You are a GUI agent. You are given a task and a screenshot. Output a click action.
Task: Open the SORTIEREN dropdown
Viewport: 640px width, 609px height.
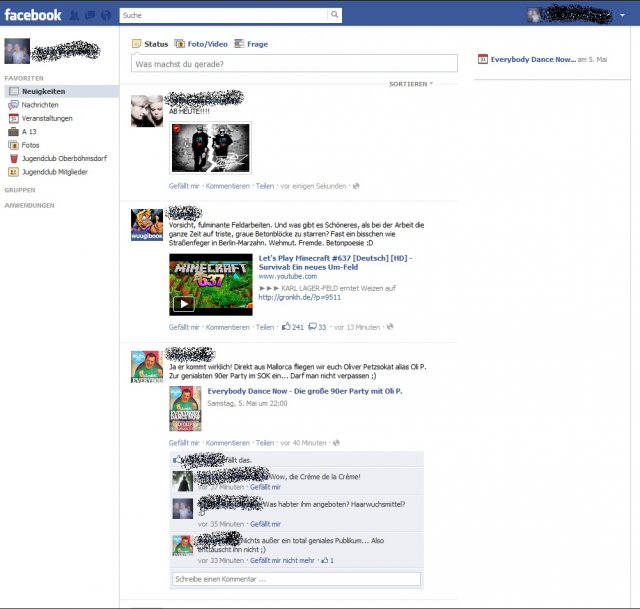click(x=411, y=84)
